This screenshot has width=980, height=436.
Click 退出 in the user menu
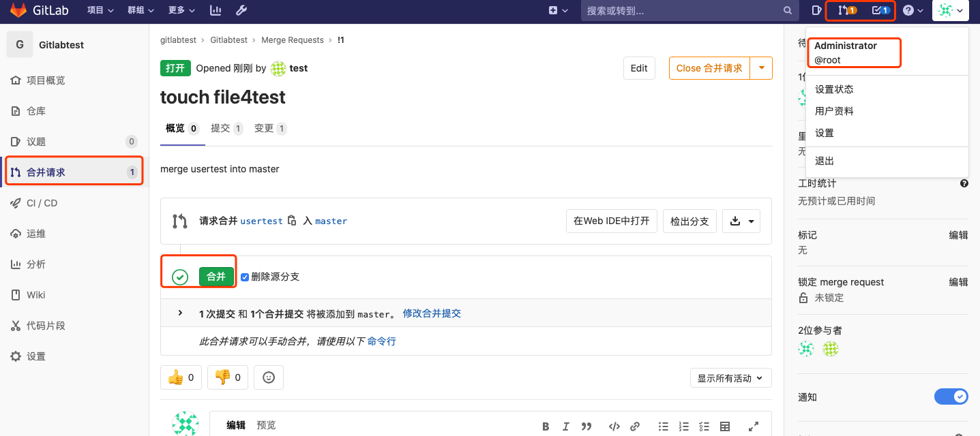coord(824,161)
